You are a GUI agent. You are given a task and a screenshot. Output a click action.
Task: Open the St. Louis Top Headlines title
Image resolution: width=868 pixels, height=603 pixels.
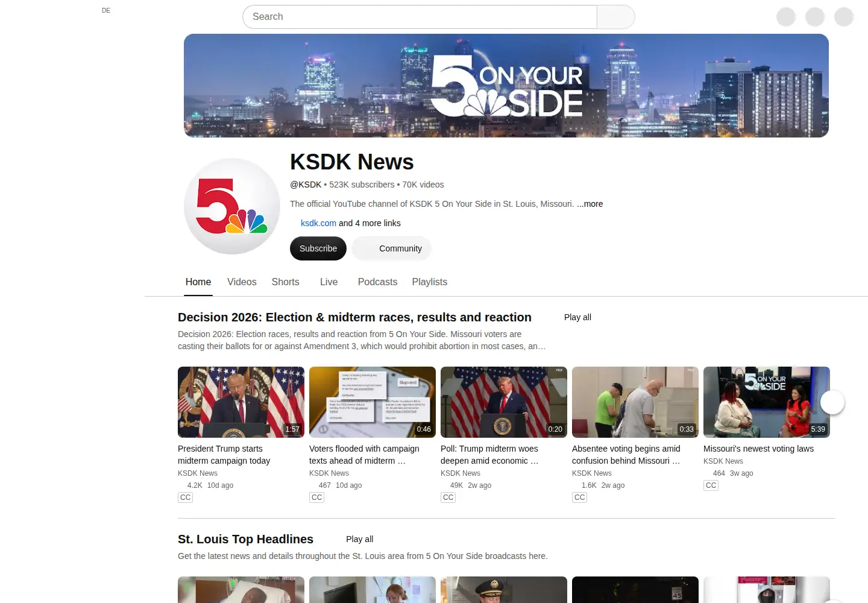[245, 539]
